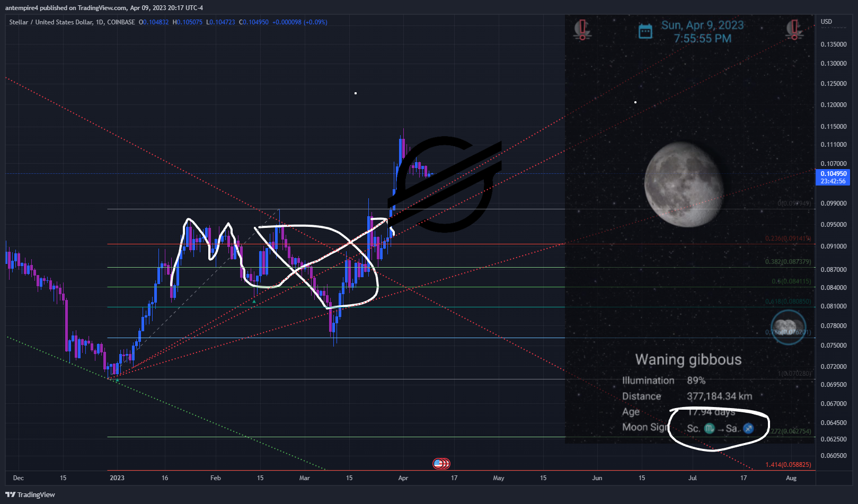Click the Illumination '89%' value
858x504 pixels.
696,381
